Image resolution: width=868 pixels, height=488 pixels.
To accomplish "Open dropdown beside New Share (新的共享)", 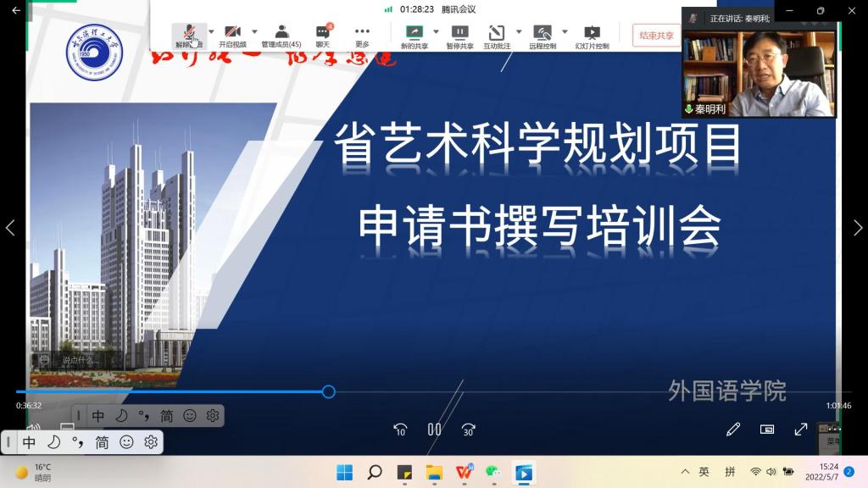I will pyautogui.click(x=437, y=32).
